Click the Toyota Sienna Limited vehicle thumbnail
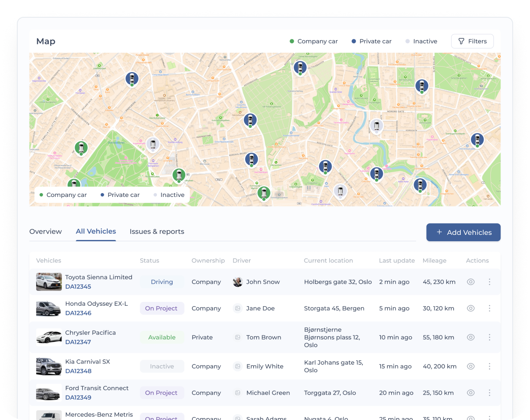The height and width of the screenshot is (420, 530). pyautogui.click(x=49, y=282)
